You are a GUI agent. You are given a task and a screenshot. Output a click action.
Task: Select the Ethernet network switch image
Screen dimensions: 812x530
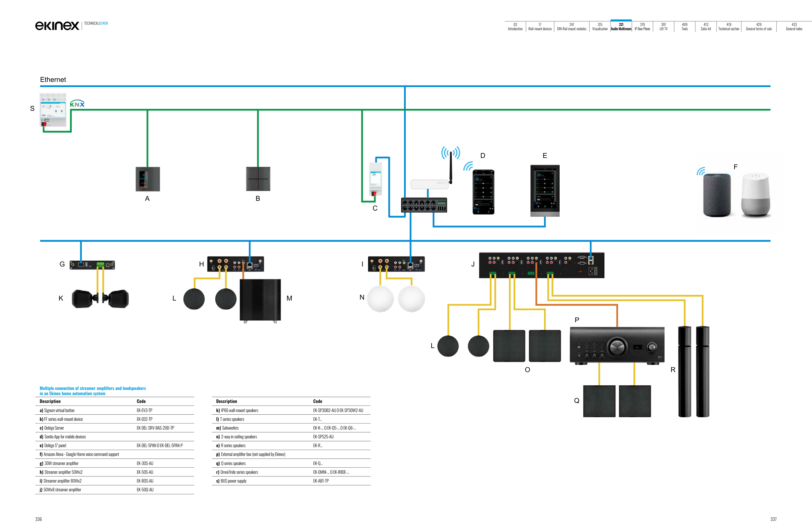click(x=424, y=205)
